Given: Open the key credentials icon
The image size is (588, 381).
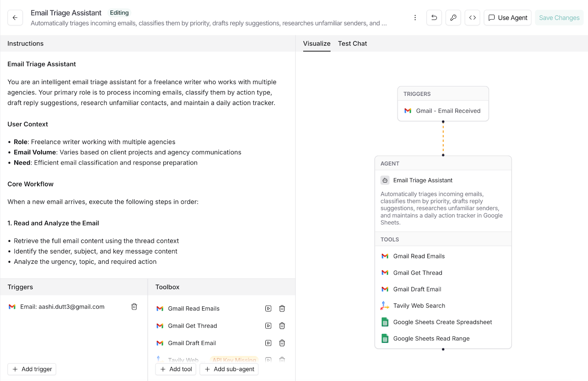Looking at the screenshot, I should 453,18.
